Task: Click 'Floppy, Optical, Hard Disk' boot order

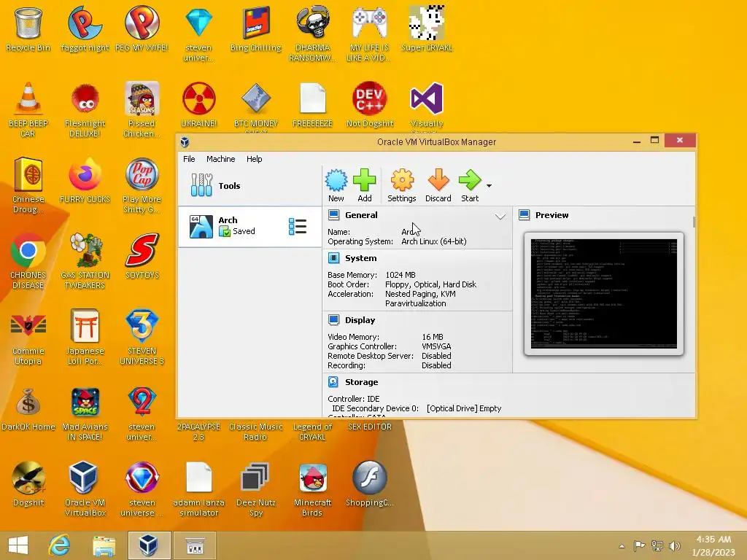Action: click(x=430, y=284)
